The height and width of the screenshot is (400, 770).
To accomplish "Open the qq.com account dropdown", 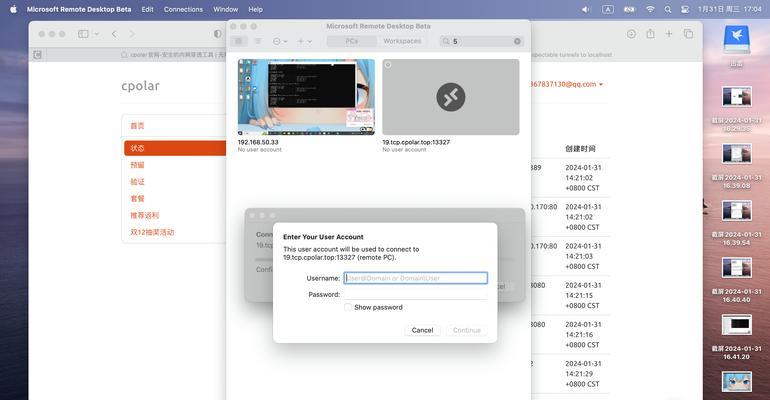I will click(567, 84).
